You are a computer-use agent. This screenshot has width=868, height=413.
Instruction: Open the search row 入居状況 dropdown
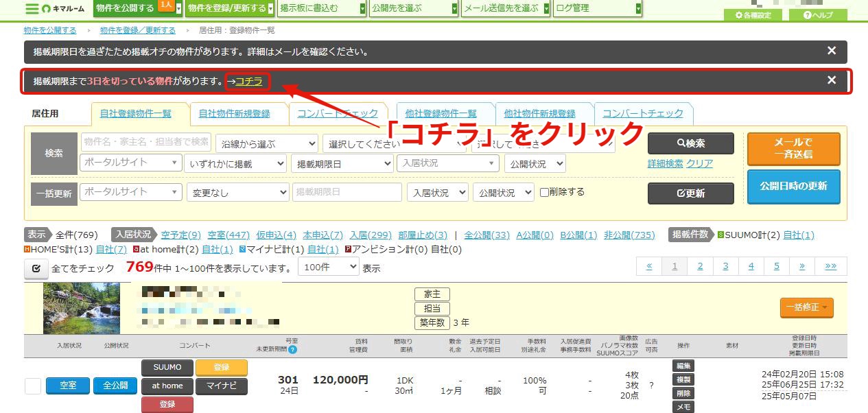448,163
